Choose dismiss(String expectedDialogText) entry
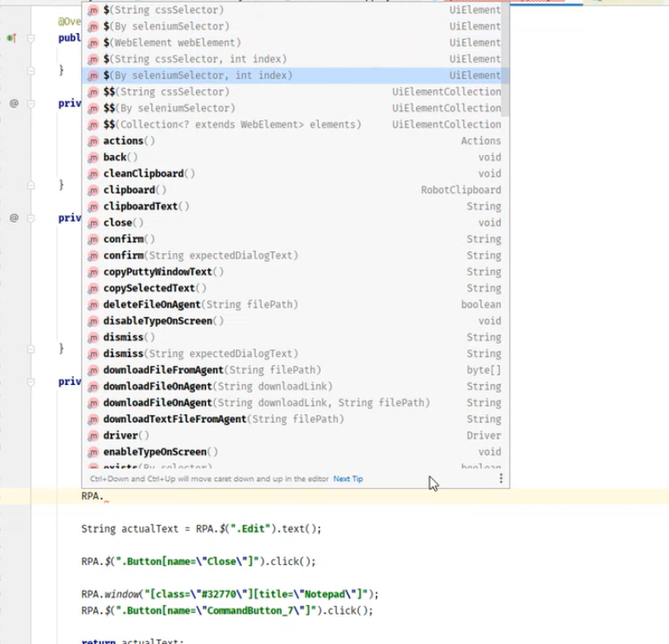The height and width of the screenshot is (644, 669). (296, 354)
